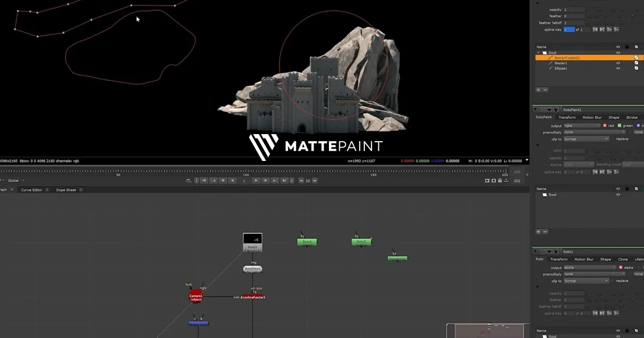Click the ReadGeo1 node
Image resolution: width=644 pixels, height=338 pixels.
tap(253, 269)
